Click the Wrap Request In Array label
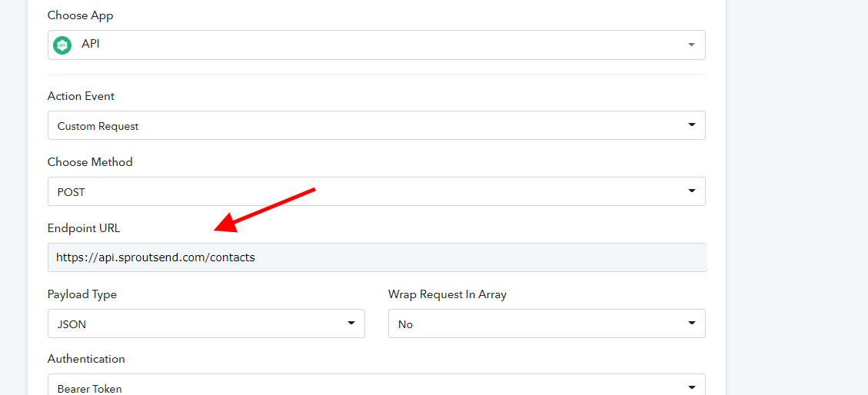 tap(447, 294)
